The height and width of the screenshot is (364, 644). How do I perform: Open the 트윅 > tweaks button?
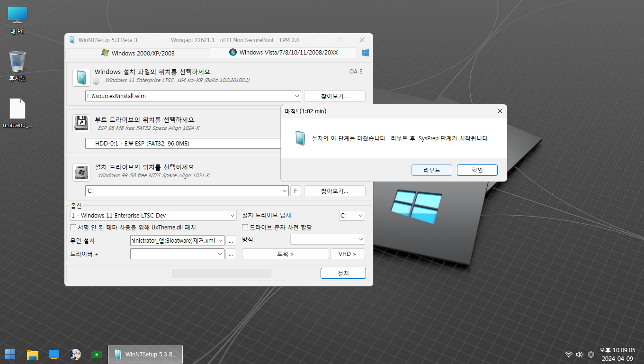286,254
